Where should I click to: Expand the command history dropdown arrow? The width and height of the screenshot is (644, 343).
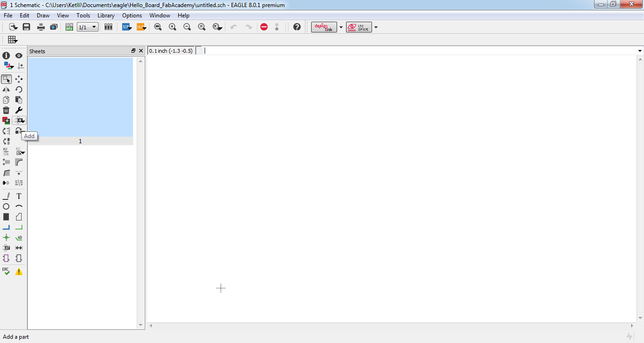pos(640,51)
